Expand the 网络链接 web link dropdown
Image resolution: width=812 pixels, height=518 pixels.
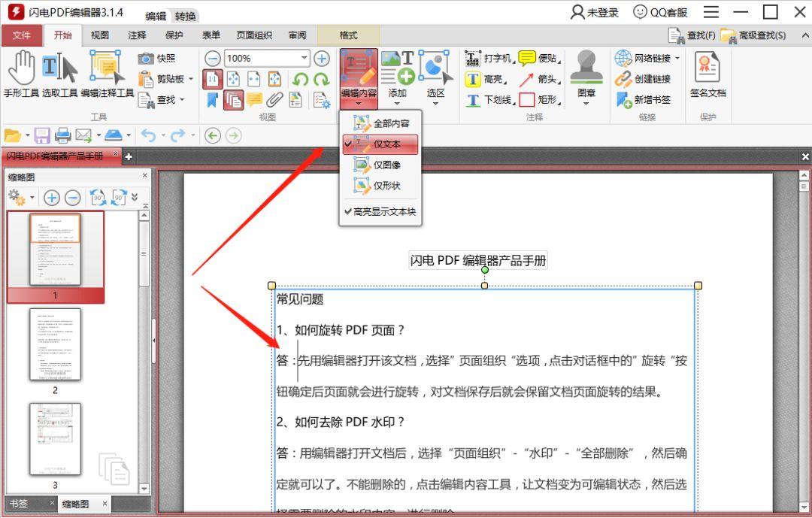[x=677, y=58]
